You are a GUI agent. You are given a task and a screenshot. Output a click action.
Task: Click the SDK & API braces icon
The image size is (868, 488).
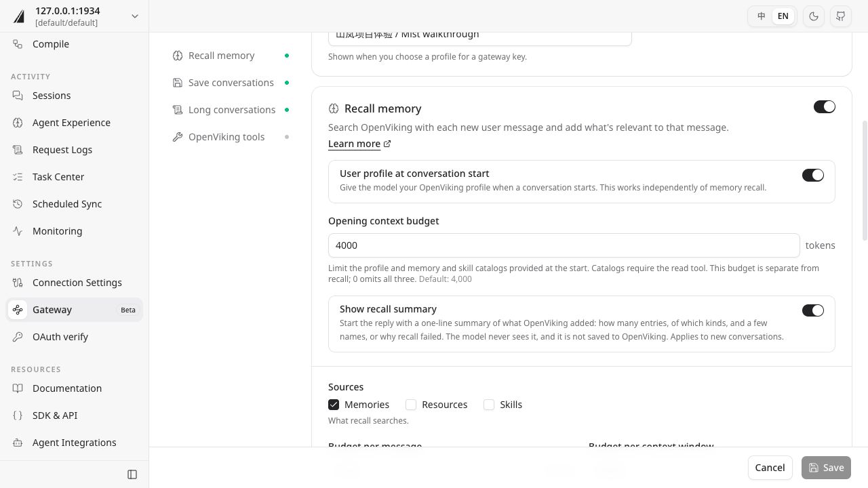click(18, 415)
